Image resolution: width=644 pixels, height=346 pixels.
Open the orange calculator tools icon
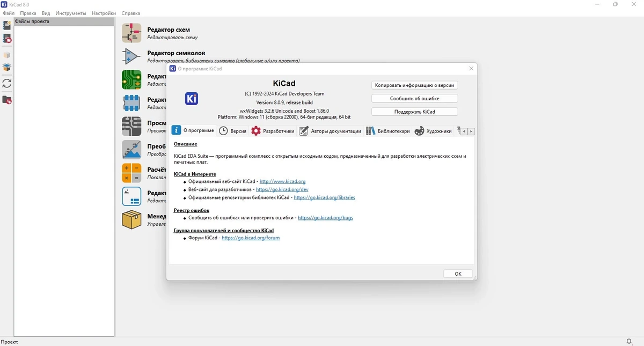point(131,173)
